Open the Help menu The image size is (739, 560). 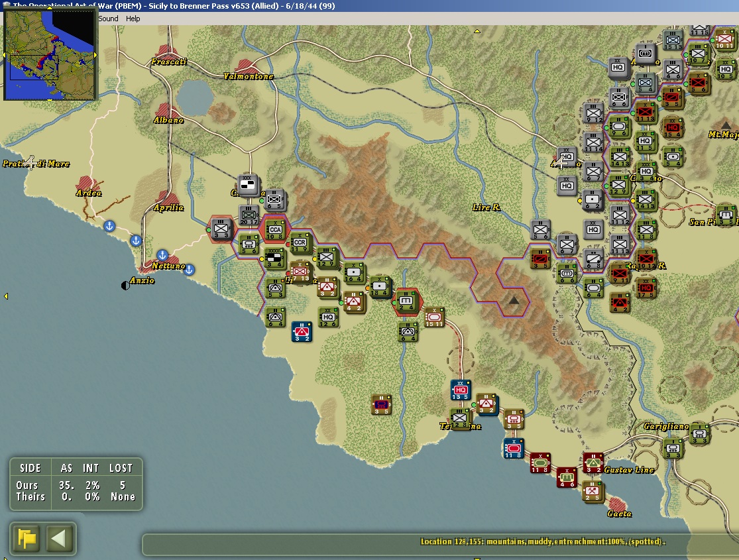click(133, 19)
